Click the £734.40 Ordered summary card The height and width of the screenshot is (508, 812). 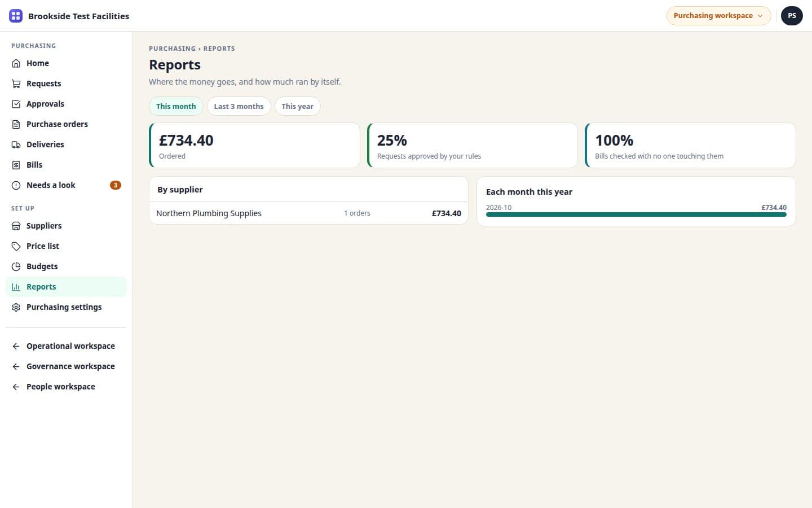(254, 145)
